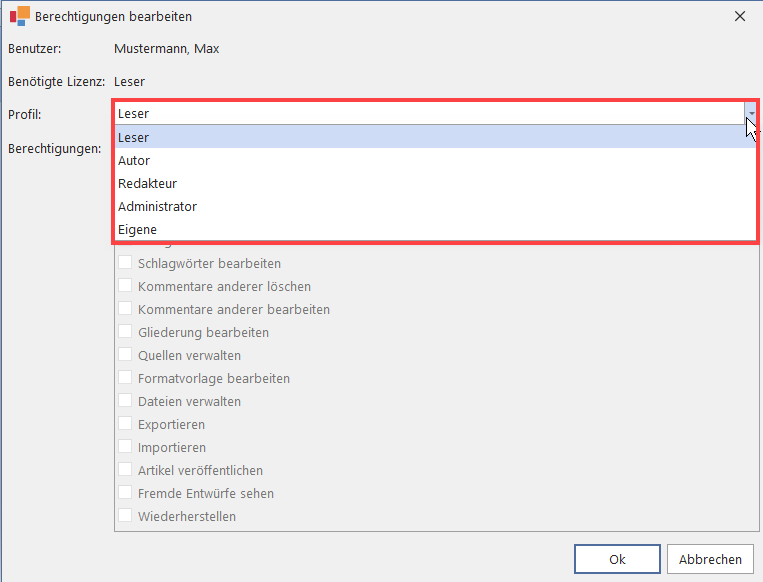This screenshot has width=763, height=582.
Task: Enable the Exportieren permission checkbox
Action: pos(126,424)
